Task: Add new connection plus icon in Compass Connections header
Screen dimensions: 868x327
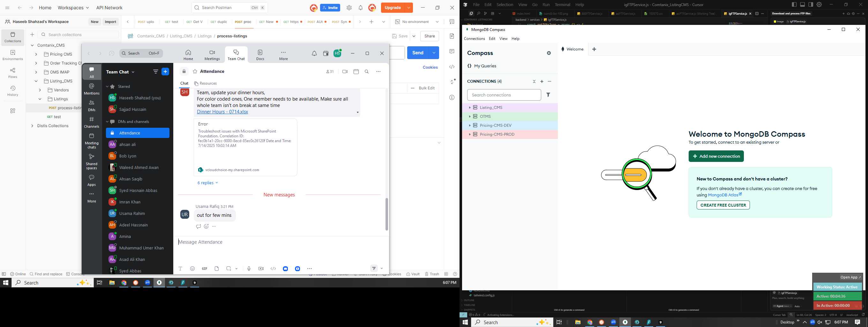Action: (x=542, y=81)
